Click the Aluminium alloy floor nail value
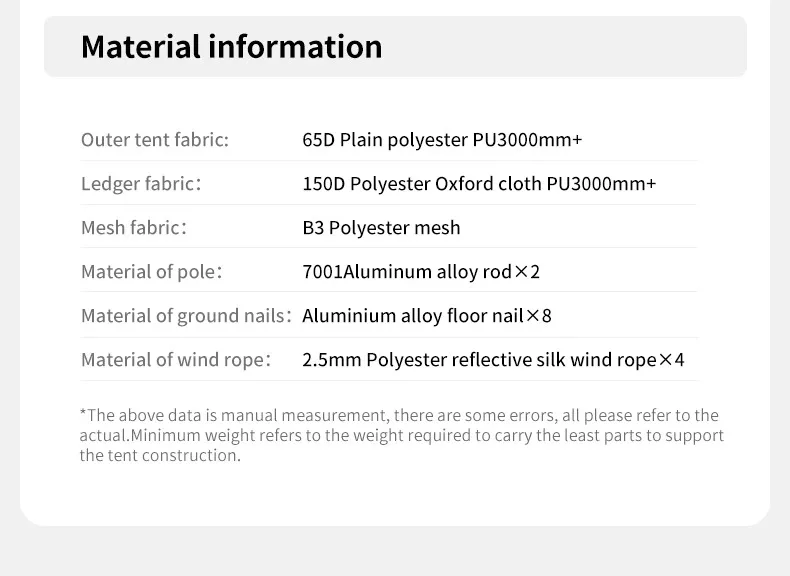This screenshot has width=790, height=576. 413,316
